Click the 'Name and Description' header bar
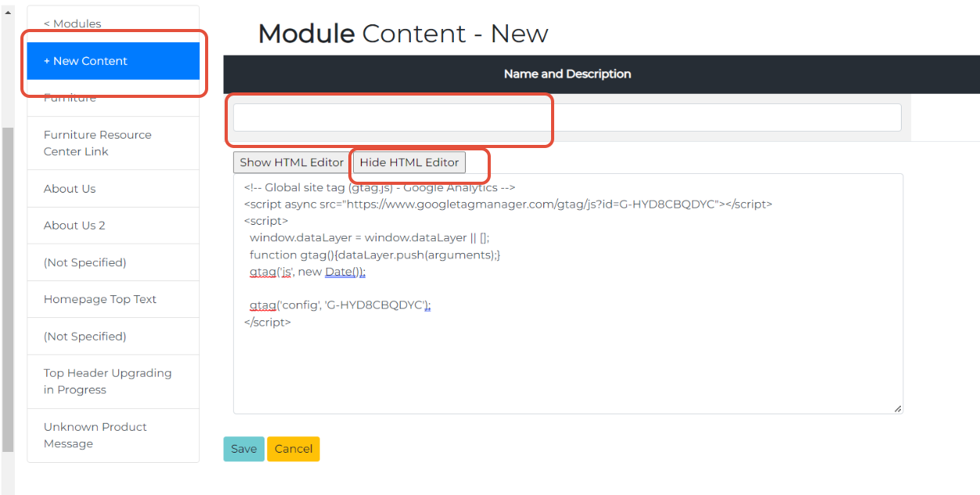980x495 pixels. coord(601,74)
